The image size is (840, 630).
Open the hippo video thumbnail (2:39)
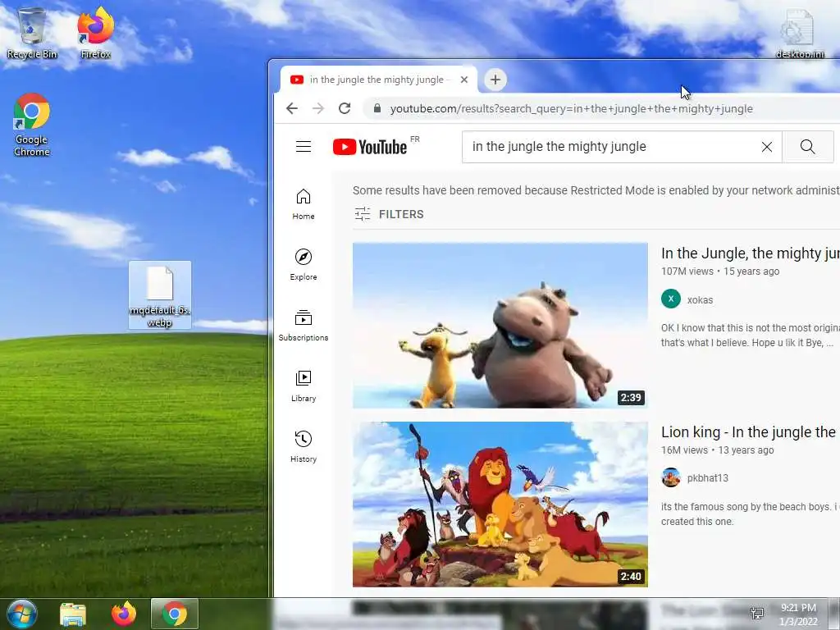point(500,326)
